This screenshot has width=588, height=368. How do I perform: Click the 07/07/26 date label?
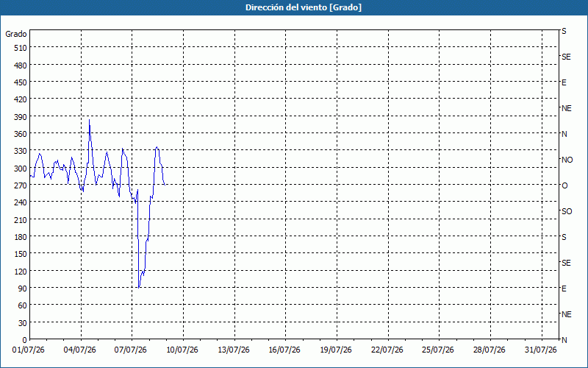(131, 350)
